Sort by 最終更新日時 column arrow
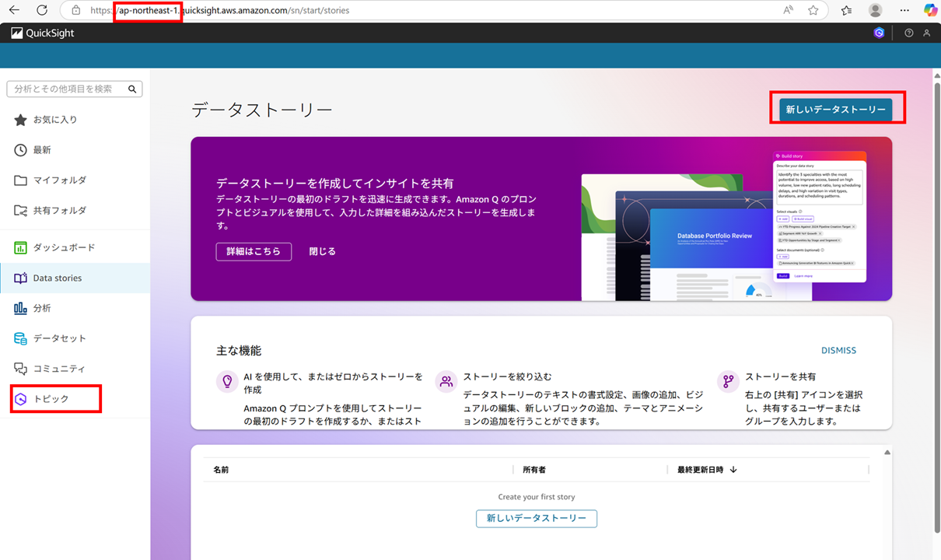This screenshot has width=941, height=560. [x=733, y=470]
